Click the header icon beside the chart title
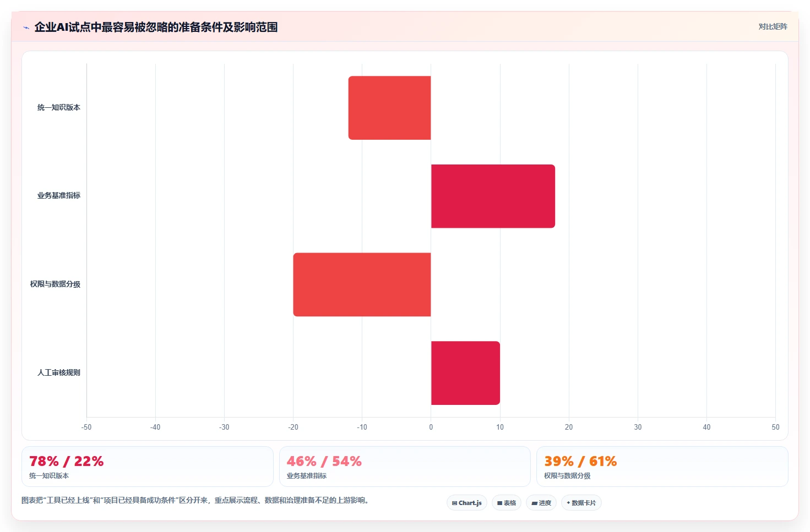This screenshot has width=810, height=532. 26,28
